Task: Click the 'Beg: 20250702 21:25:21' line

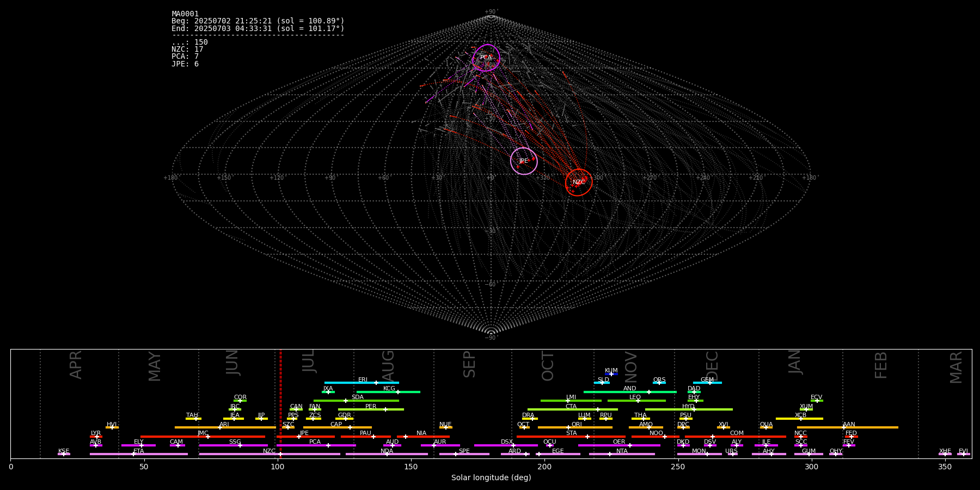Action: [x=258, y=21]
